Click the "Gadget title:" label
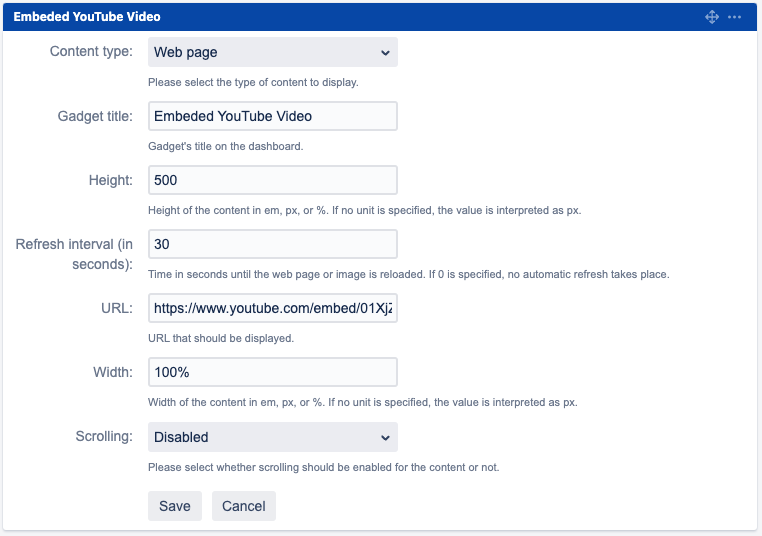The width and height of the screenshot is (762, 536). (95, 116)
